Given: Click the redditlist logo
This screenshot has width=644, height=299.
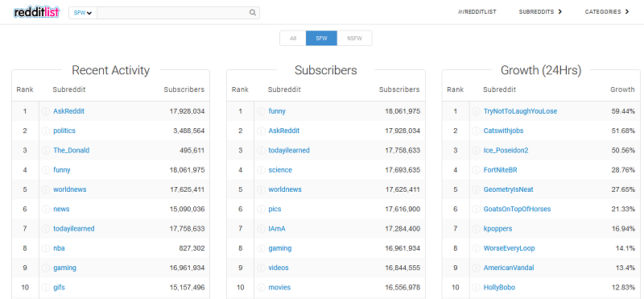Looking at the screenshot, I should point(36,12).
